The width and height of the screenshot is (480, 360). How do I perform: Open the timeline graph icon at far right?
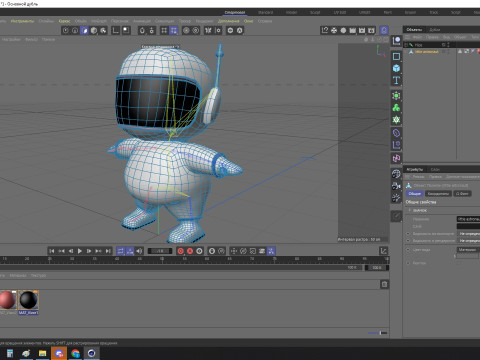(x=384, y=251)
